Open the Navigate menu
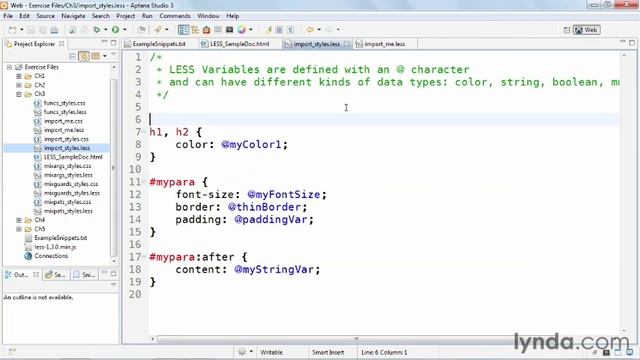The image size is (640, 360). pyautogui.click(x=73, y=16)
